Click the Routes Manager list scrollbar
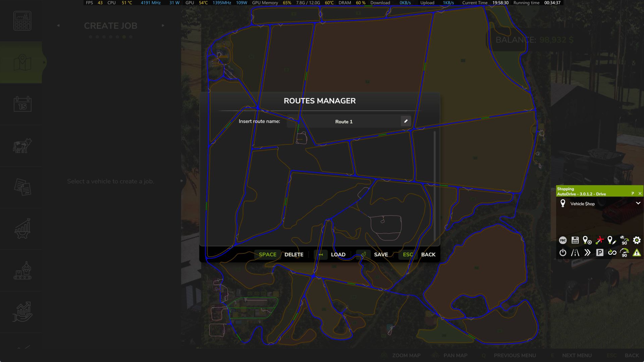 click(x=435, y=186)
